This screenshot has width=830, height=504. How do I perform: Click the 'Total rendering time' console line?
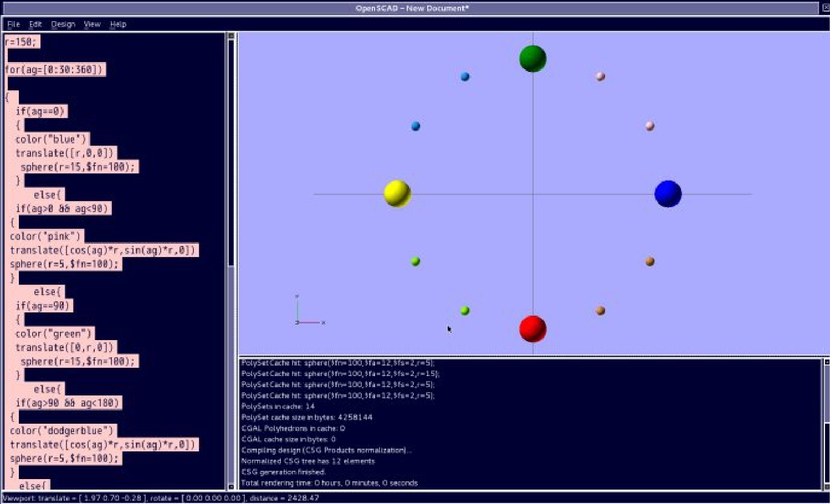pos(329,483)
